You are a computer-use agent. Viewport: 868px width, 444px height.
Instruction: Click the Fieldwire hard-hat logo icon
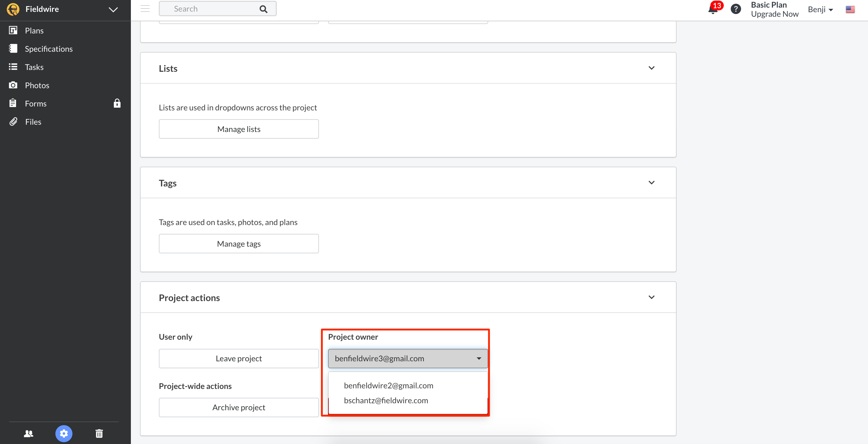coord(13,9)
